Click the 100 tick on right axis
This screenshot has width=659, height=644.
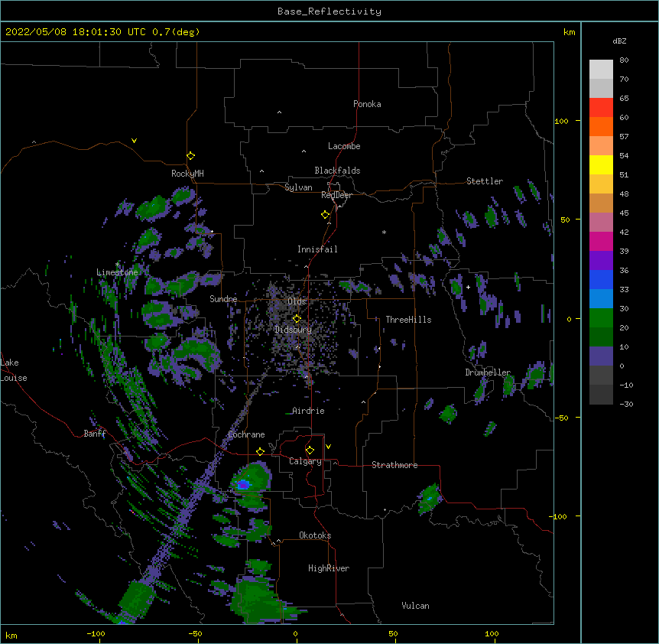(561, 121)
